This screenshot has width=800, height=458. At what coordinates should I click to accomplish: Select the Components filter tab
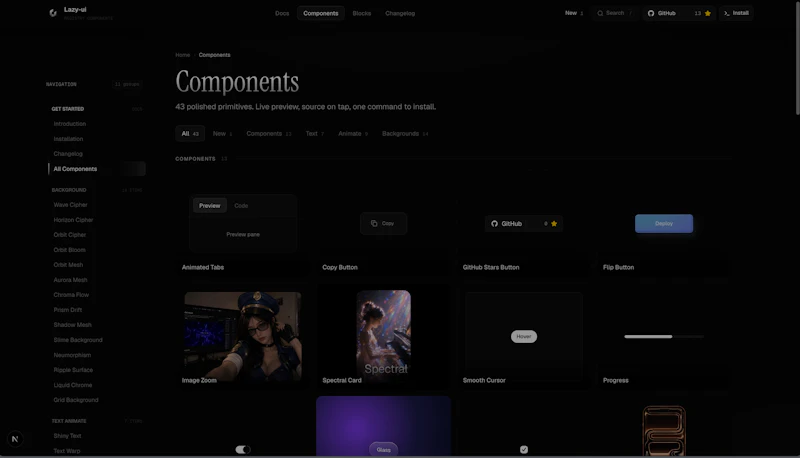[x=268, y=134]
